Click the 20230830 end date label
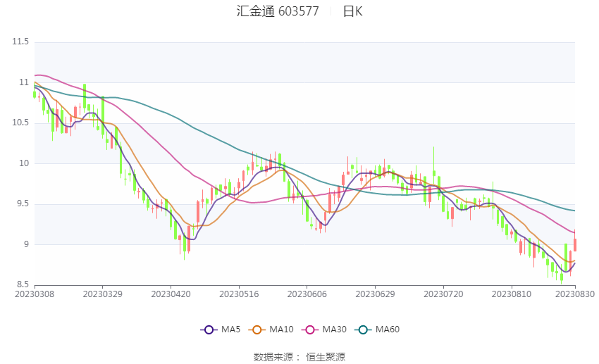599x364 pixels. click(x=575, y=294)
